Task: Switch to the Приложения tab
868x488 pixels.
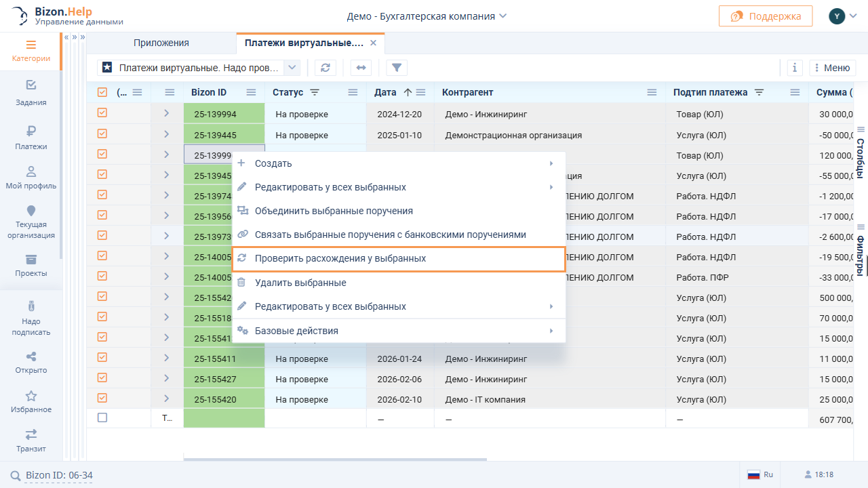Action: pos(161,43)
